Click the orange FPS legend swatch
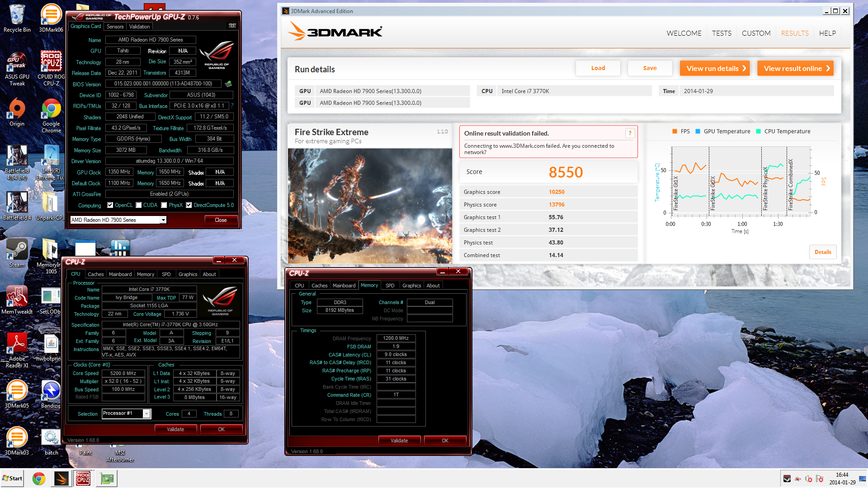Image resolution: width=868 pixels, height=488 pixels. coord(675,131)
